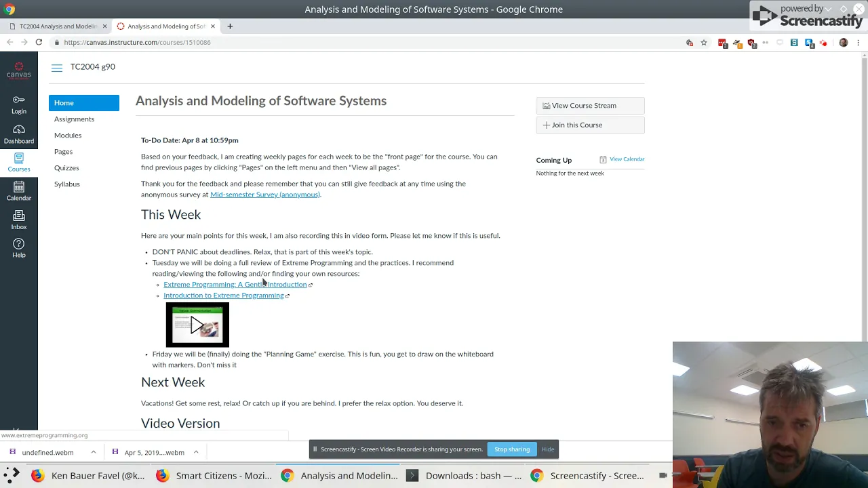Open Login in Canvas global navigation

[19, 104]
